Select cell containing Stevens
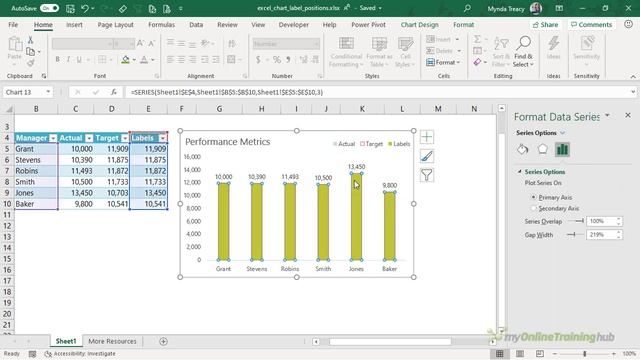This screenshot has width=640, height=360. tap(36, 160)
